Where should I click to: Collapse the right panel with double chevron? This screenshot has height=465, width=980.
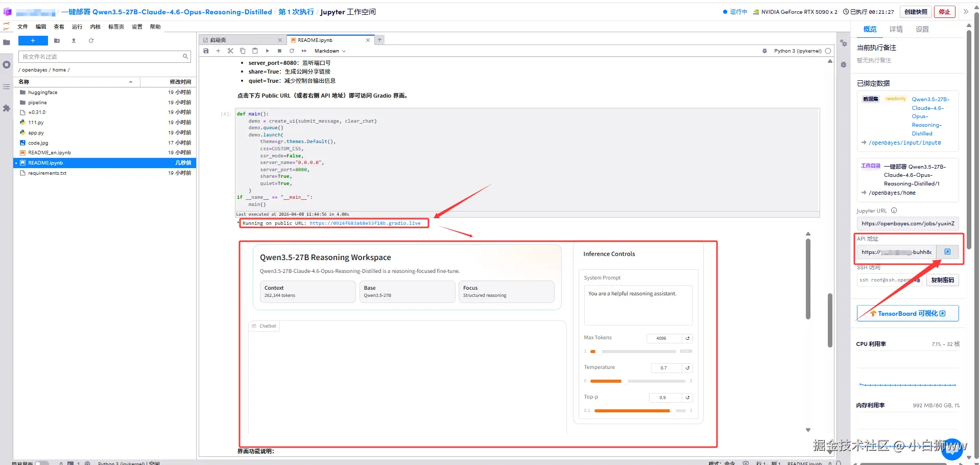[965, 12]
